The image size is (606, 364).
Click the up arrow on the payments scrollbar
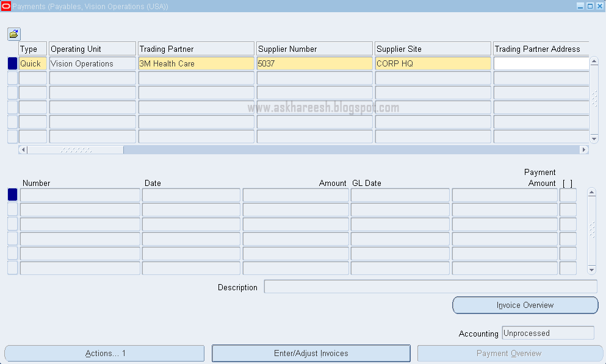(594, 61)
